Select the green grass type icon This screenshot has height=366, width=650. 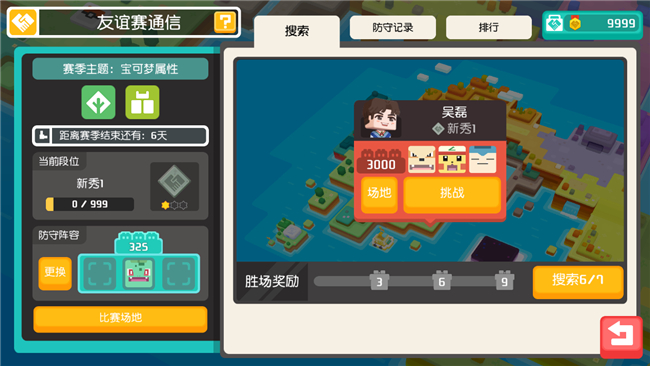point(99,102)
